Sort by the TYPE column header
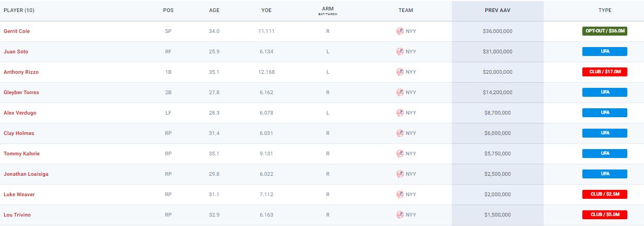644x226 pixels. [605, 10]
